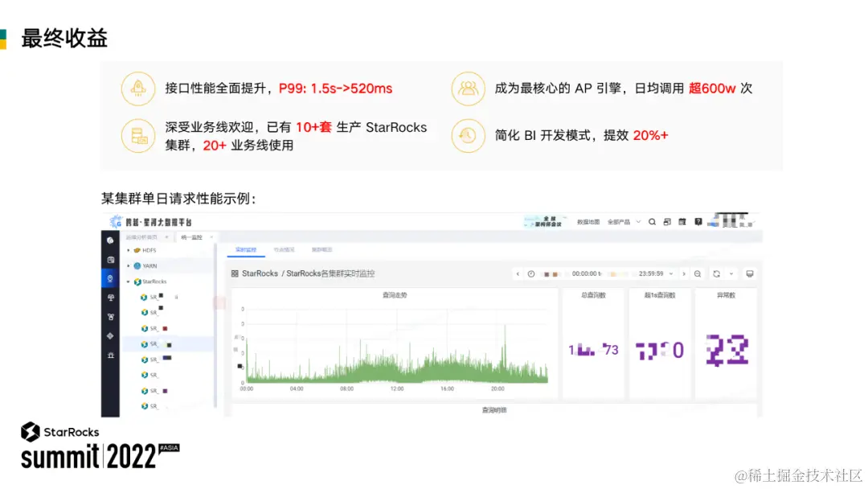The width and height of the screenshot is (868, 489).
Task: Click the highlighted blue monitoring sidebar icon
Action: (110, 278)
